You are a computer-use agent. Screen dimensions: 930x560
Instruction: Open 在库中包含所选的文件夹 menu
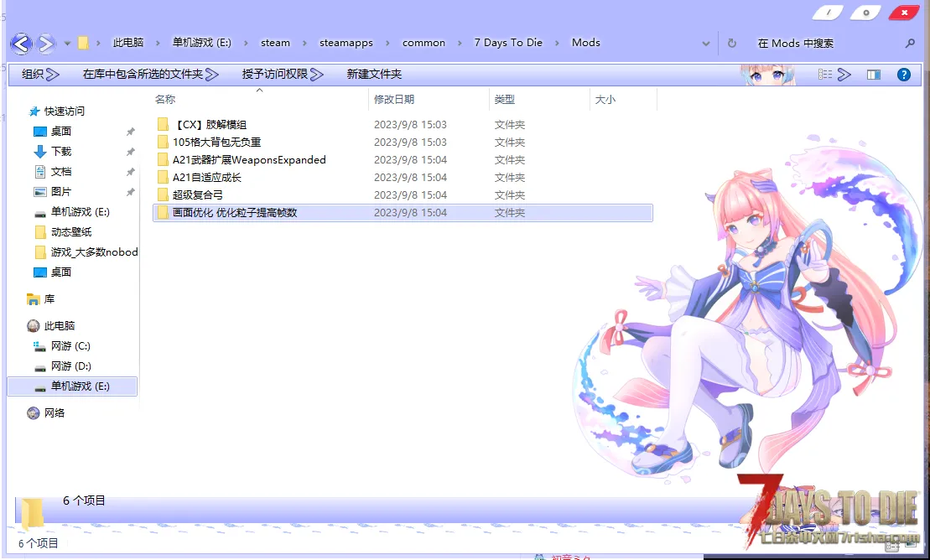[151, 74]
